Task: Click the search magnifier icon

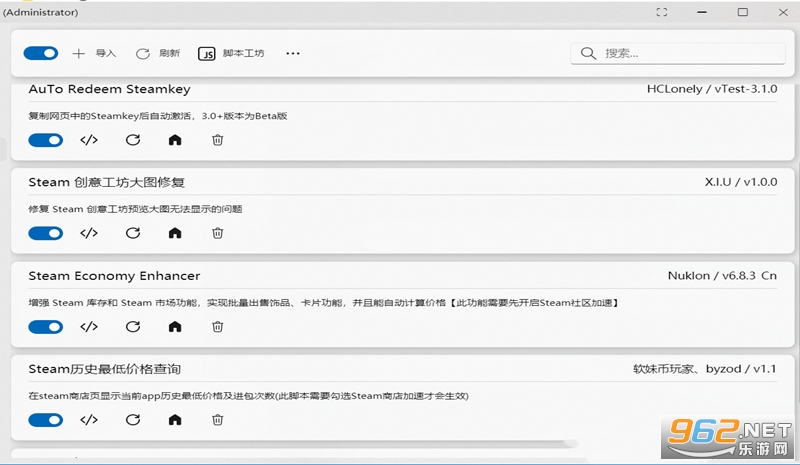Action: [588, 53]
